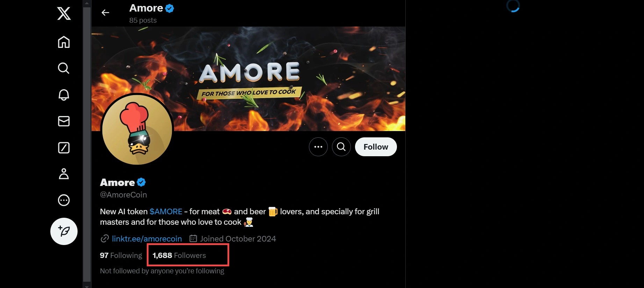Open Explore search in sidebar
Image resolution: width=644 pixels, height=288 pixels.
[64, 68]
